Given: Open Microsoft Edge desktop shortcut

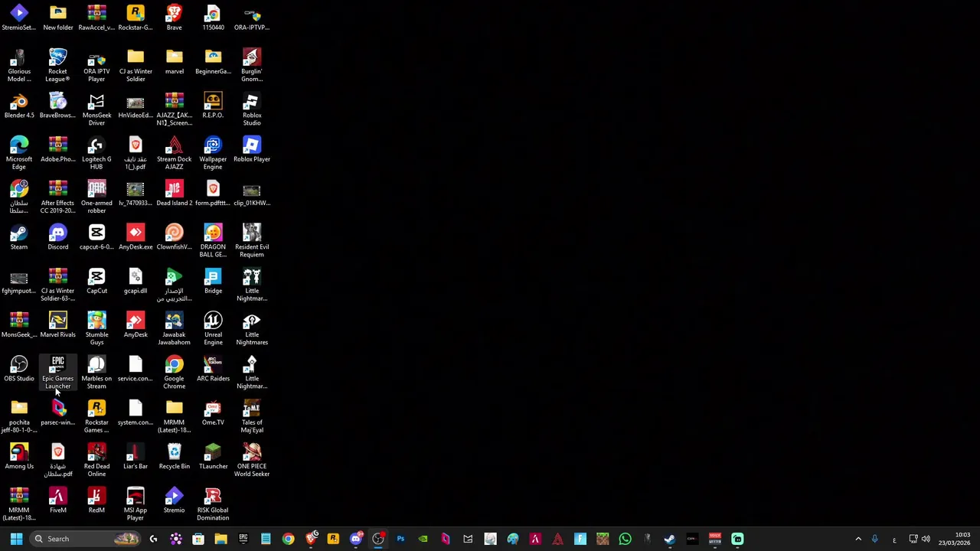Looking at the screenshot, I should [19, 153].
